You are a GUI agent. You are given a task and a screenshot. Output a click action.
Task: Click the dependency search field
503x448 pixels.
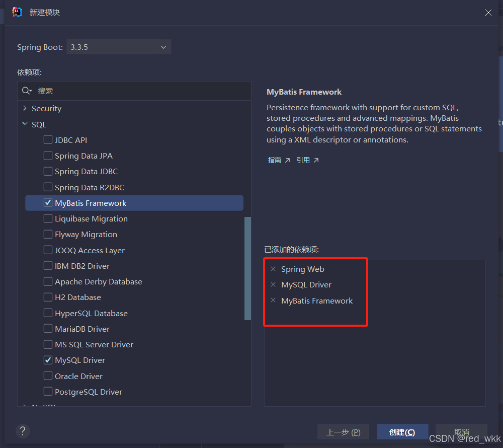tap(134, 91)
